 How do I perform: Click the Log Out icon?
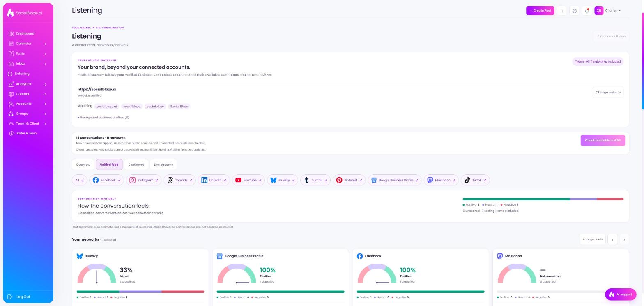click(10, 297)
